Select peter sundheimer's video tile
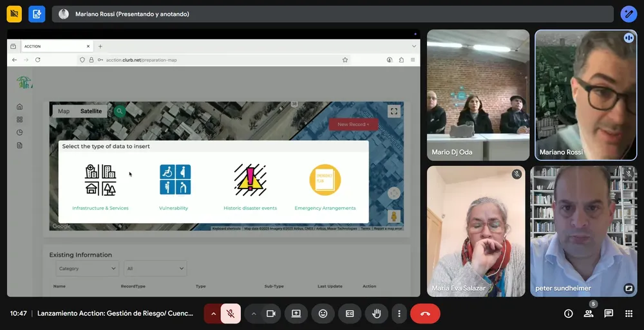Screen dimensions: 644x330 coord(583,231)
